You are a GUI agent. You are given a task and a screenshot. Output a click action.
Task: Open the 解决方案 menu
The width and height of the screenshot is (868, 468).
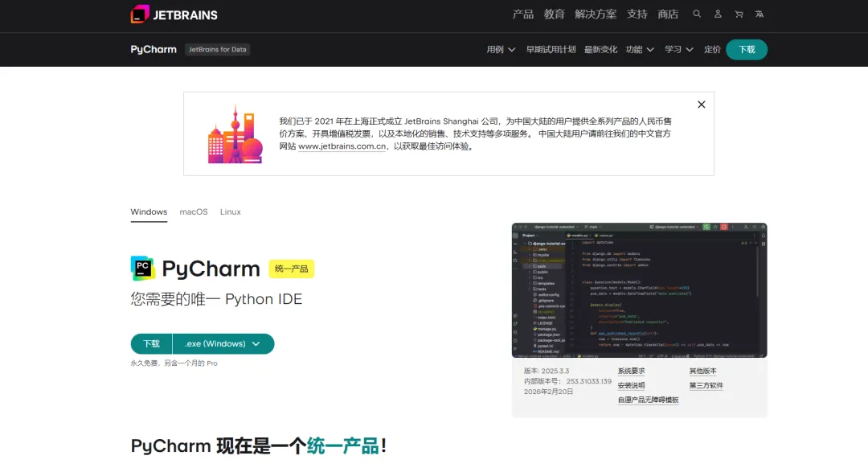[596, 14]
